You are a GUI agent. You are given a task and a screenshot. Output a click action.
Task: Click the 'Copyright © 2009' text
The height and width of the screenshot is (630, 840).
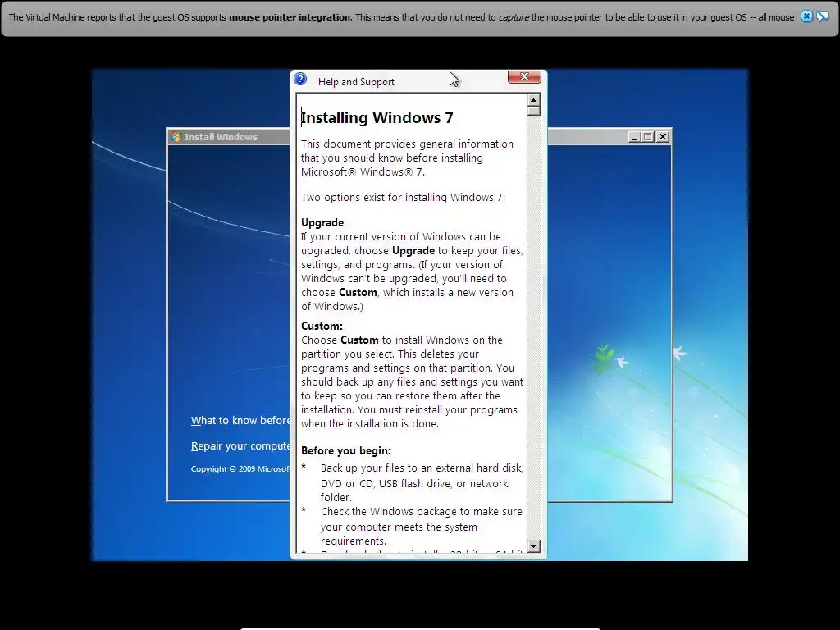[x=240, y=468]
